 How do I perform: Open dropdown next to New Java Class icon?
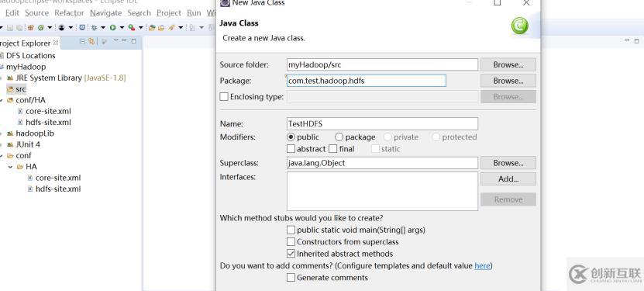[x=50, y=27]
